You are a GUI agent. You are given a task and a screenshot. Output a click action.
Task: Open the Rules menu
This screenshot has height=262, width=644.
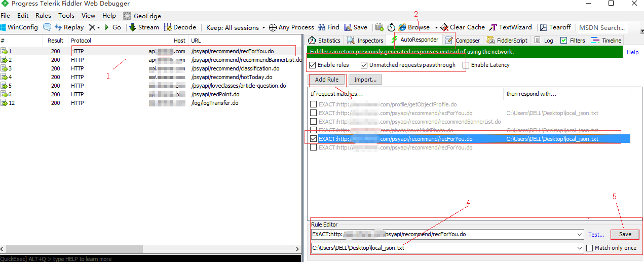[43, 16]
